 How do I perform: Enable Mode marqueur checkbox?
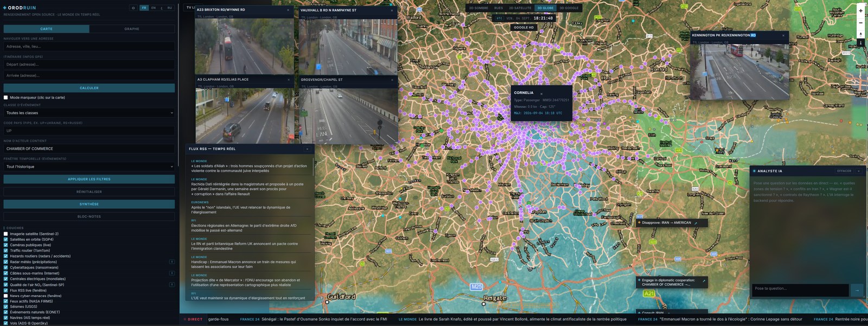pyautogui.click(x=6, y=98)
